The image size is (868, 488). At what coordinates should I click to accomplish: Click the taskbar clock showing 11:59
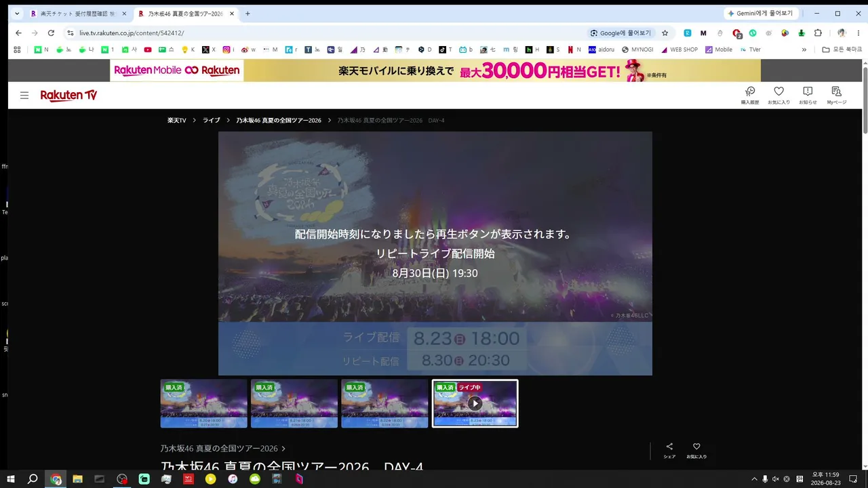(825, 479)
